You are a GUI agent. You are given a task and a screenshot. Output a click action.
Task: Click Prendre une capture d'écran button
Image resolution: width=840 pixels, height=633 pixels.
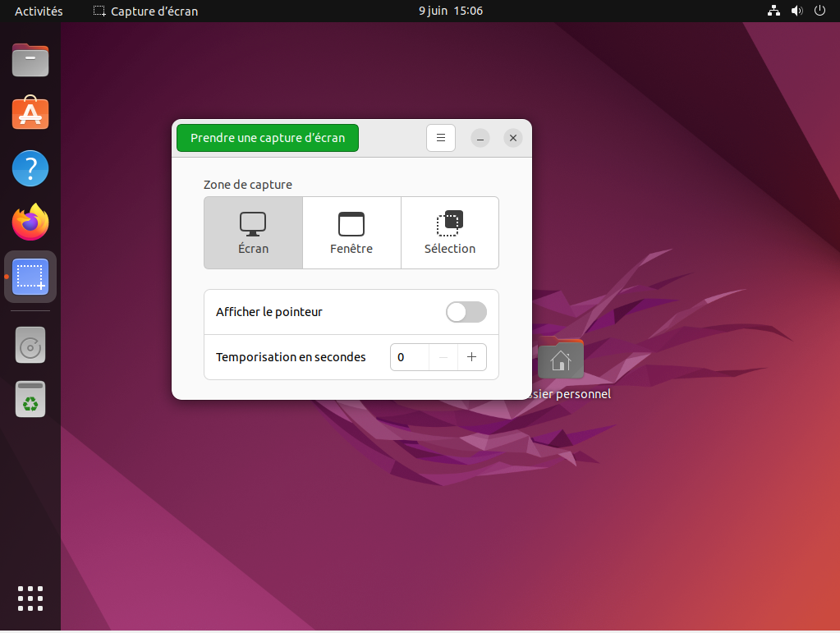268,138
